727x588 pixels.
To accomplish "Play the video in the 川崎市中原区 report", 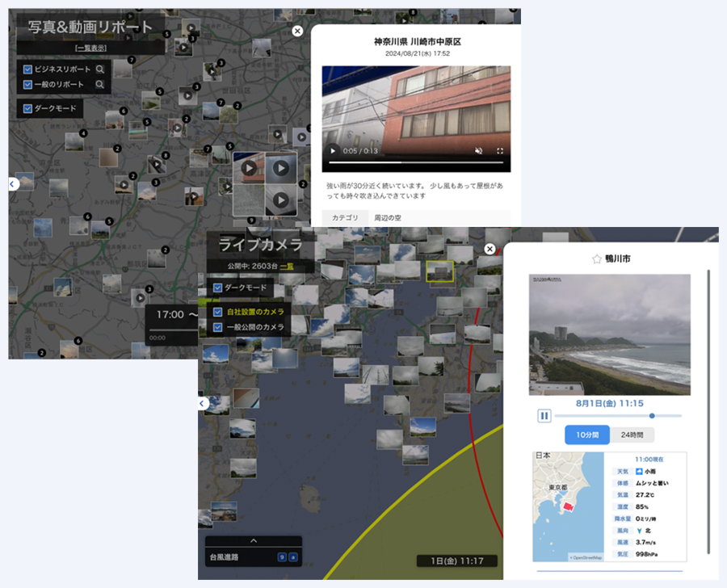I will tap(333, 151).
